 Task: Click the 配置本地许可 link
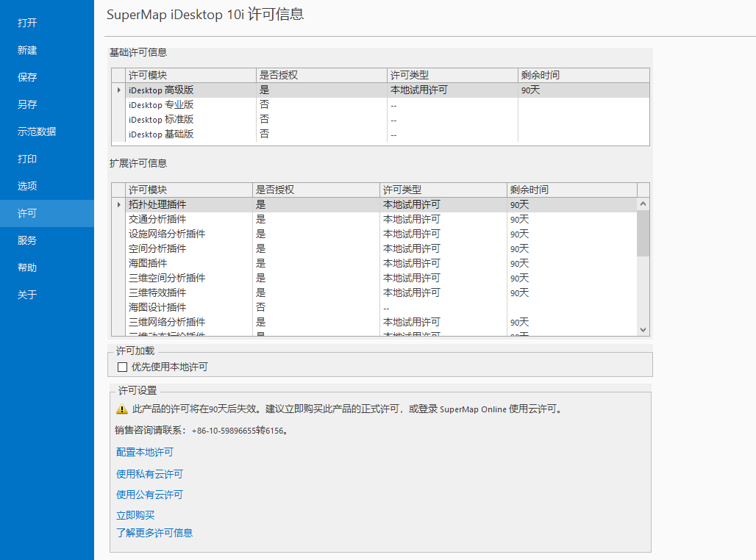click(145, 452)
